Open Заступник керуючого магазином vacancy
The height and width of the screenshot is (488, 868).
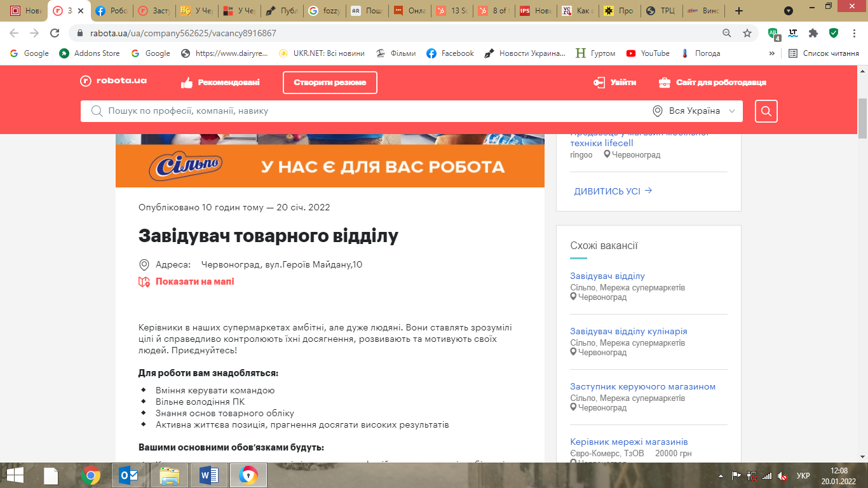[642, 386]
